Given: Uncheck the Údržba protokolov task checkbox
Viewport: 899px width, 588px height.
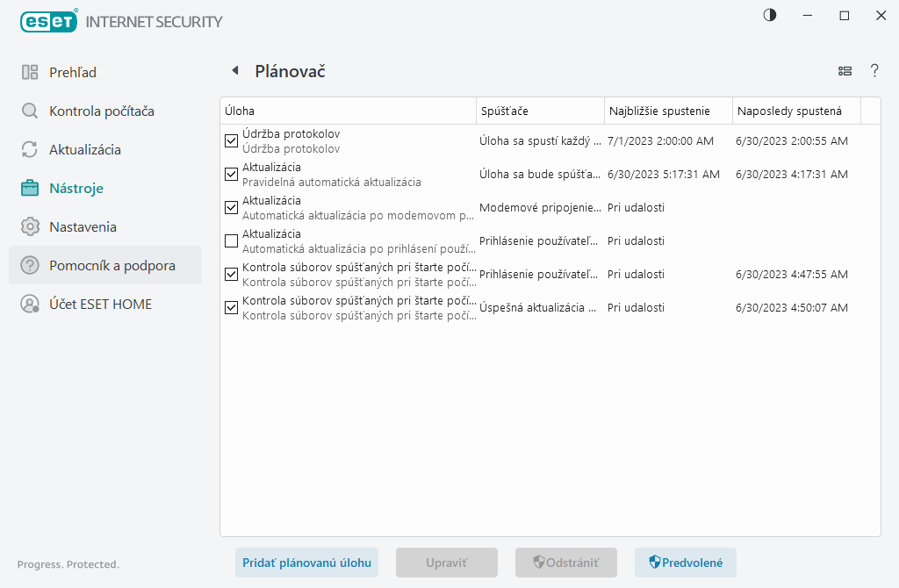Looking at the screenshot, I should (232, 140).
